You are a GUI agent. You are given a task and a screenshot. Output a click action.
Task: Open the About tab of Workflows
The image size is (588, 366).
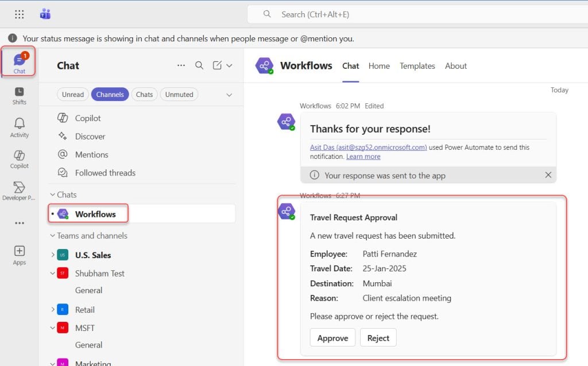pyautogui.click(x=455, y=66)
